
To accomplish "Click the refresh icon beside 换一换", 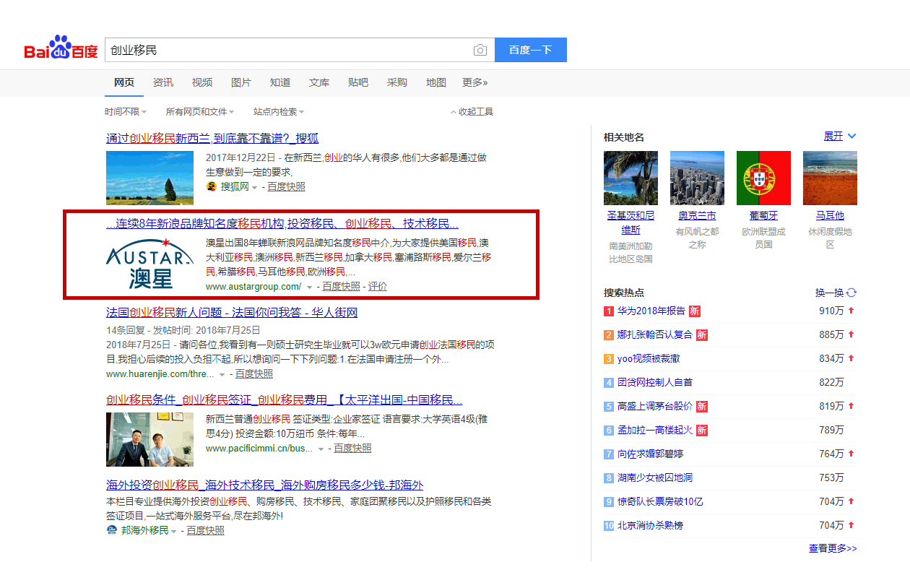I will [851, 293].
